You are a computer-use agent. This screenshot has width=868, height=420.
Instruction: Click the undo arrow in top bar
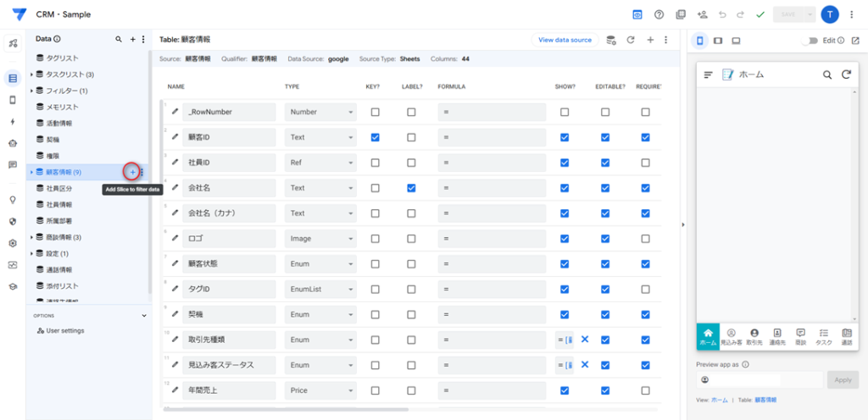pyautogui.click(x=722, y=14)
